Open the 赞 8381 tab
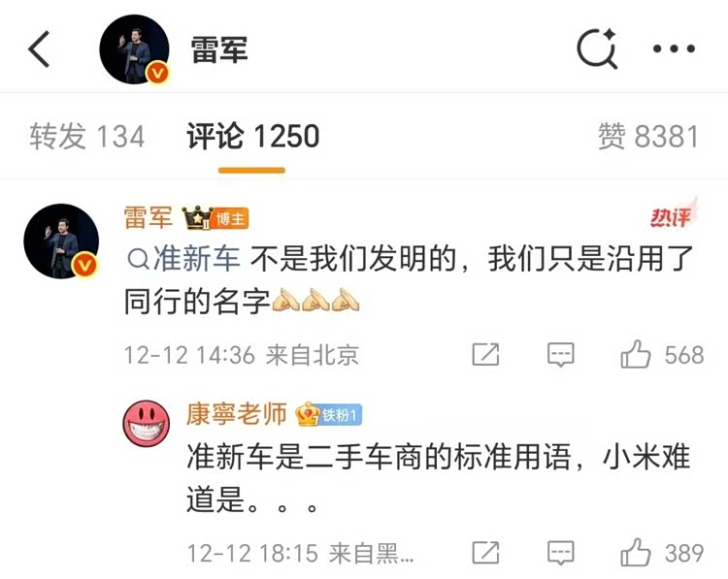 (648, 137)
